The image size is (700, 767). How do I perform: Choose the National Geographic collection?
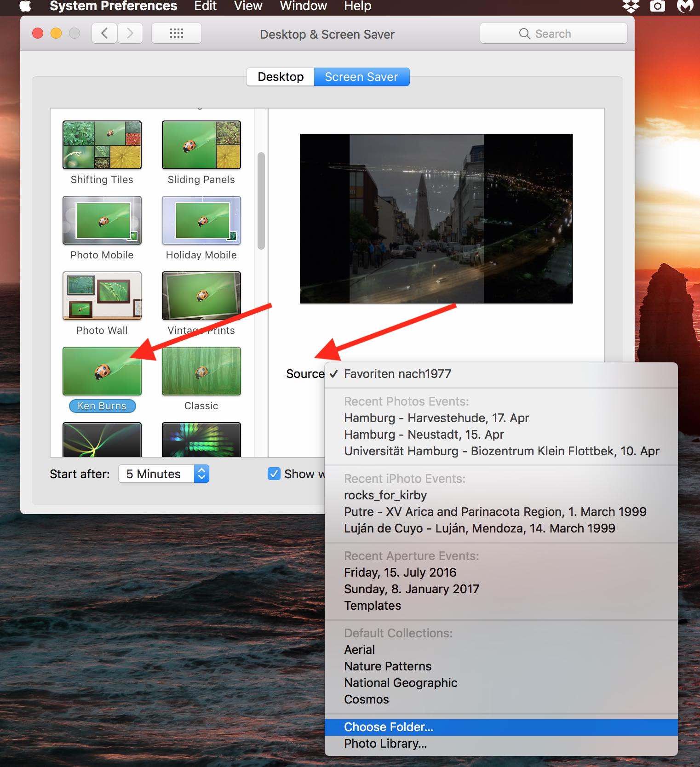tap(501, 683)
